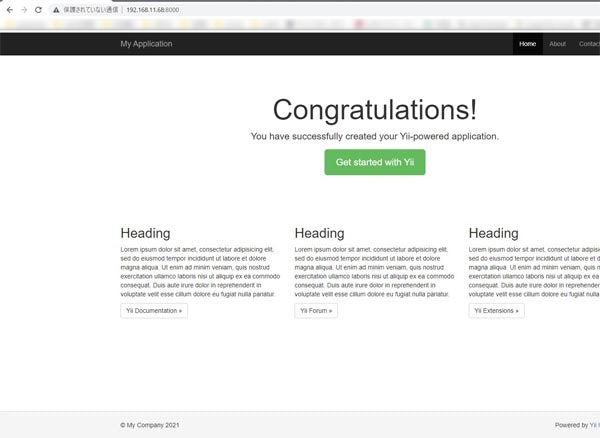Open the Yii Documentation » button
The width and height of the screenshot is (600, 438).
tap(154, 311)
